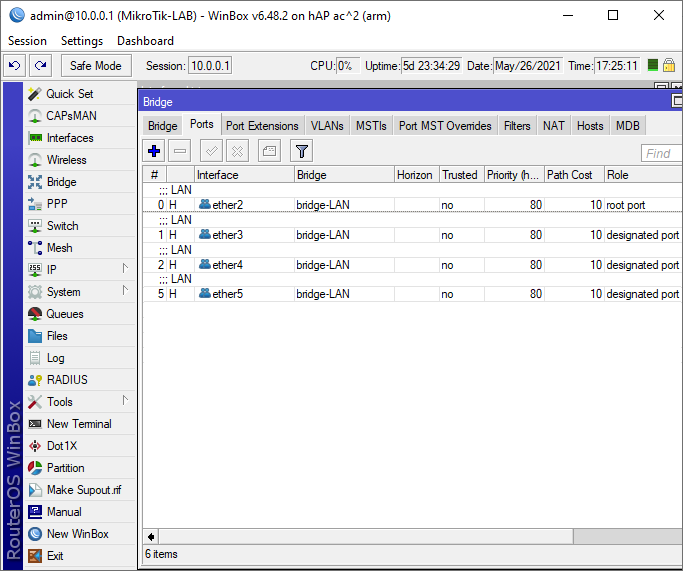Click the checkmark Enable icon

(211, 151)
